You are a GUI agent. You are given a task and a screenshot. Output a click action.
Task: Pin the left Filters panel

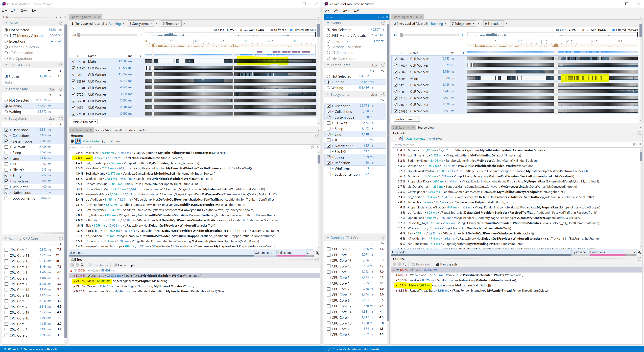(60, 17)
